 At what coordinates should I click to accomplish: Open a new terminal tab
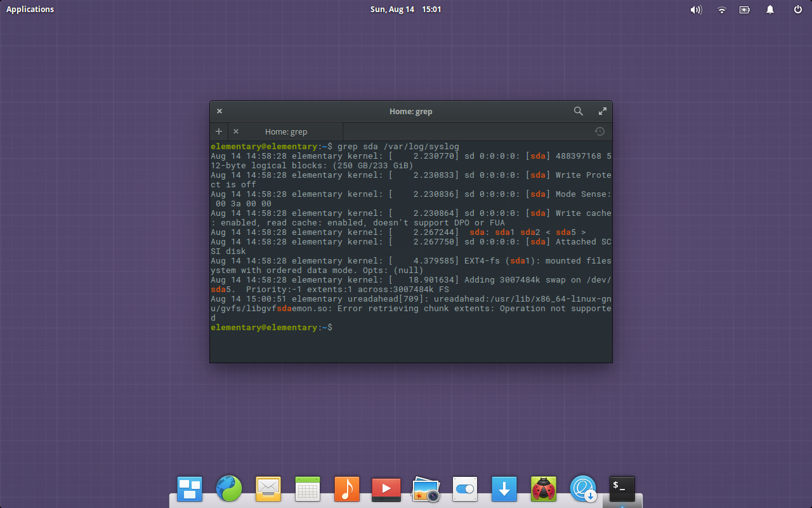pos(219,131)
